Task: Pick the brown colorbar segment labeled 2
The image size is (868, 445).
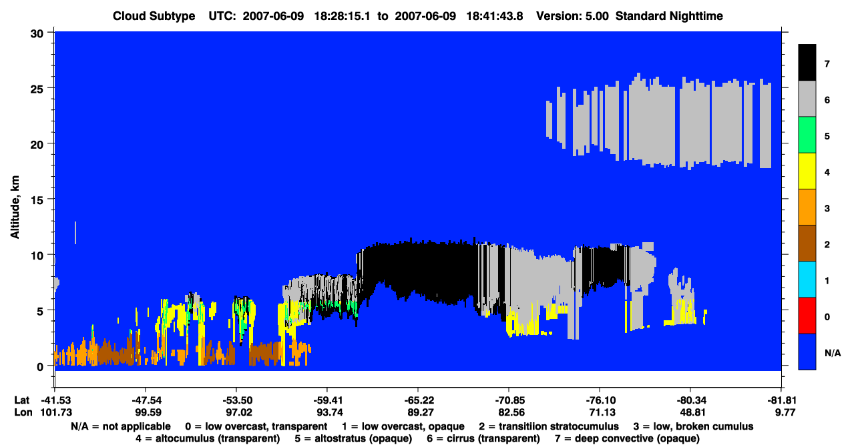Action: [807, 244]
